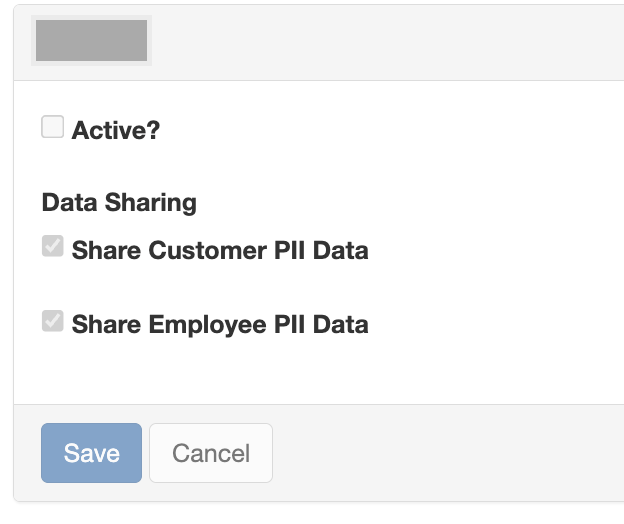Select the gray placeholder block in header
The width and height of the screenshot is (624, 524).
coord(92,41)
